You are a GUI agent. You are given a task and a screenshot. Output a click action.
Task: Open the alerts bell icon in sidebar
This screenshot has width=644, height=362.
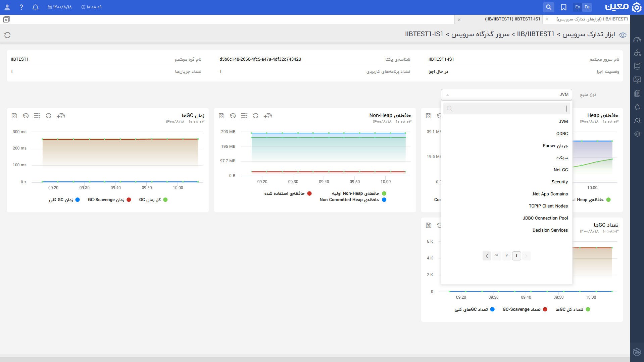pyautogui.click(x=637, y=107)
